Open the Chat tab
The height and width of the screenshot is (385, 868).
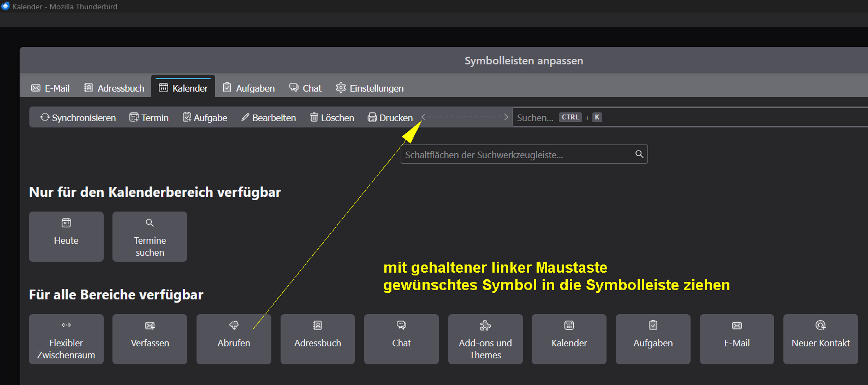click(305, 88)
